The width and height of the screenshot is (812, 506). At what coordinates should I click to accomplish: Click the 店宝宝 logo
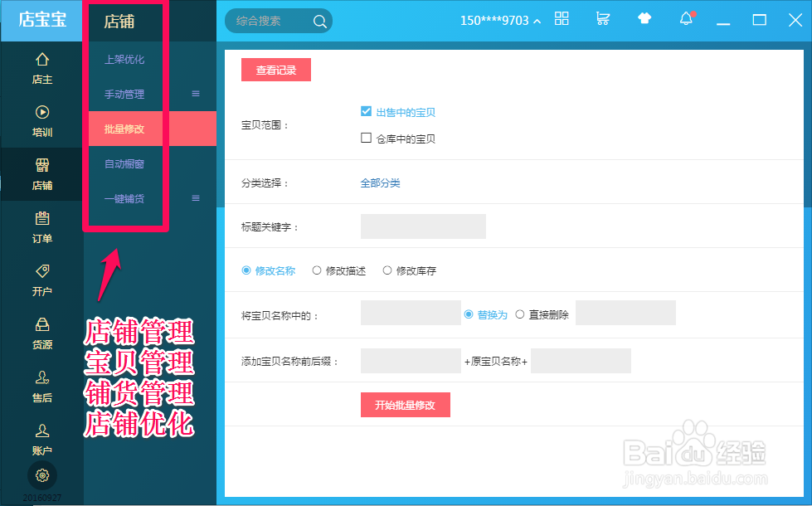click(42, 20)
